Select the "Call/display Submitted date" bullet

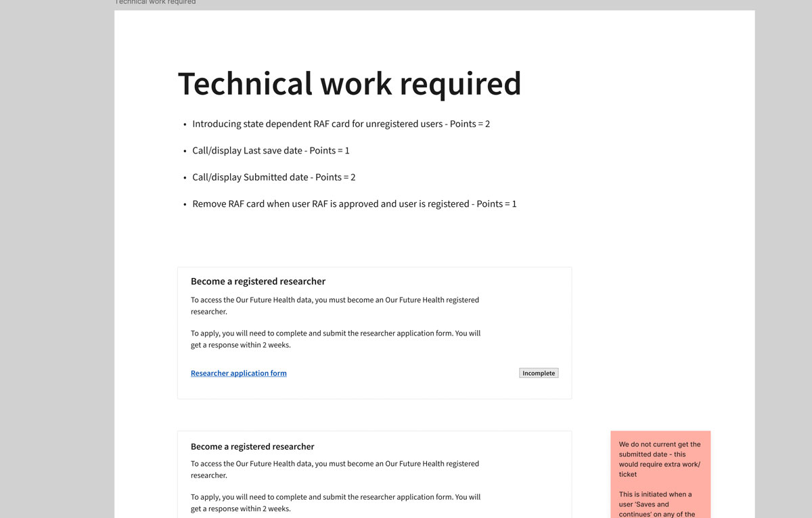coord(274,177)
